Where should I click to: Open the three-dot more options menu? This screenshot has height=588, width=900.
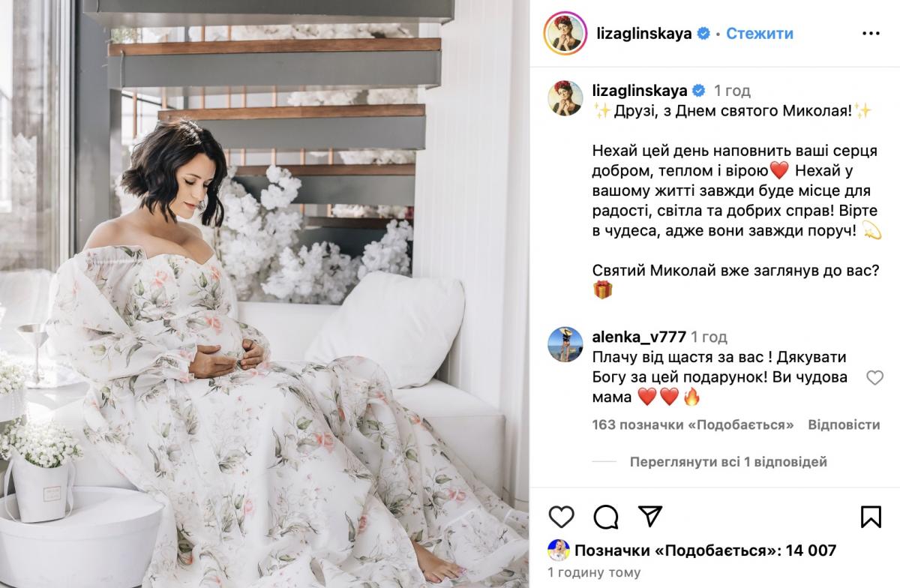tap(871, 34)
